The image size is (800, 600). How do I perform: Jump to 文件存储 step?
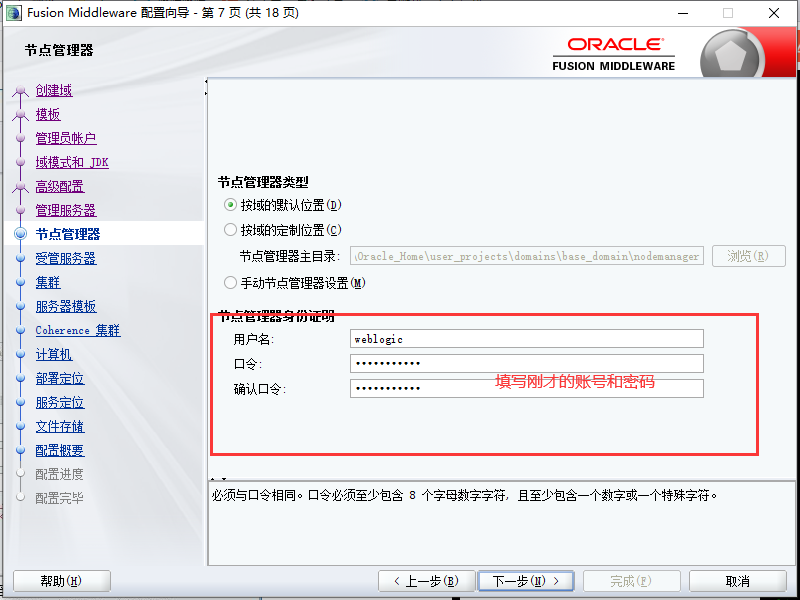60,426
